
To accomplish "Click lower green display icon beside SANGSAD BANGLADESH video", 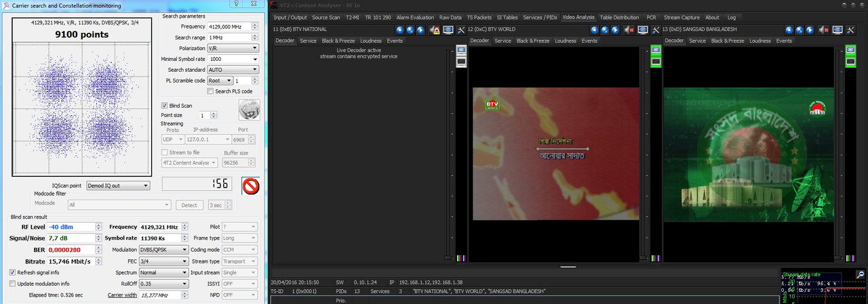I will click(x=850, y=62).
